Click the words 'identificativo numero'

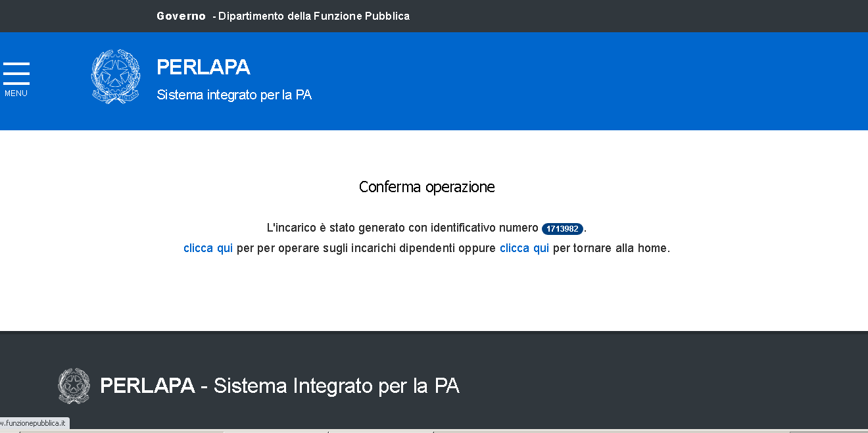(484, 228)
